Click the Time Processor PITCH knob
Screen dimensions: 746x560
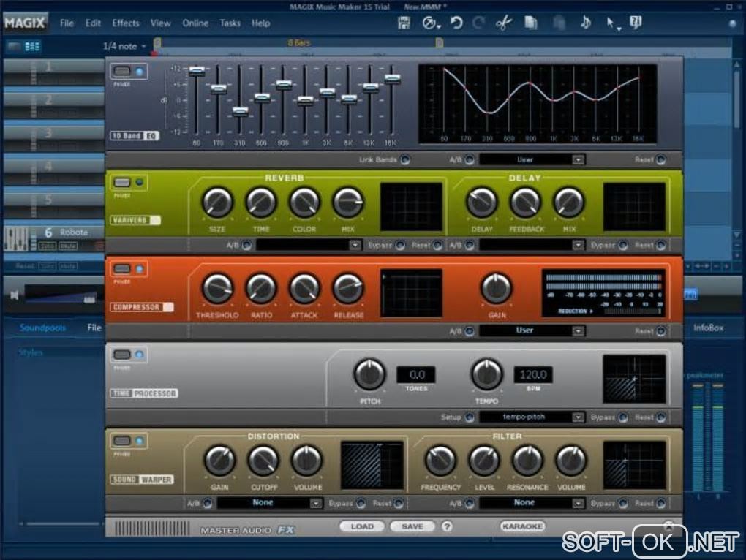point(369,374)
